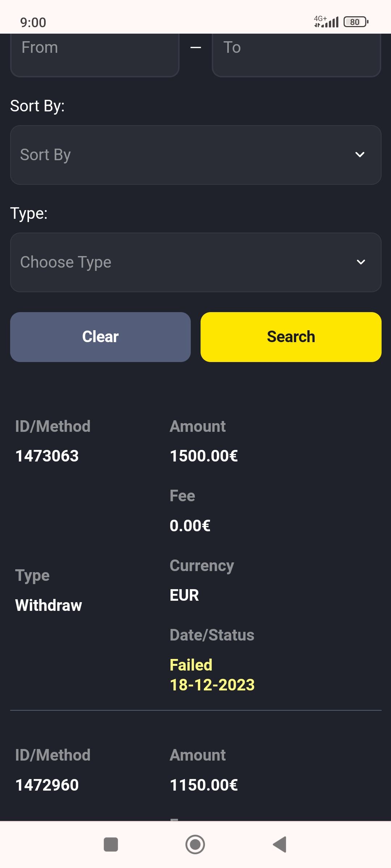Screen dimensions: 391x868
Task: Tap the battery indicator in status bar
Action: click(x=356, y=22)
